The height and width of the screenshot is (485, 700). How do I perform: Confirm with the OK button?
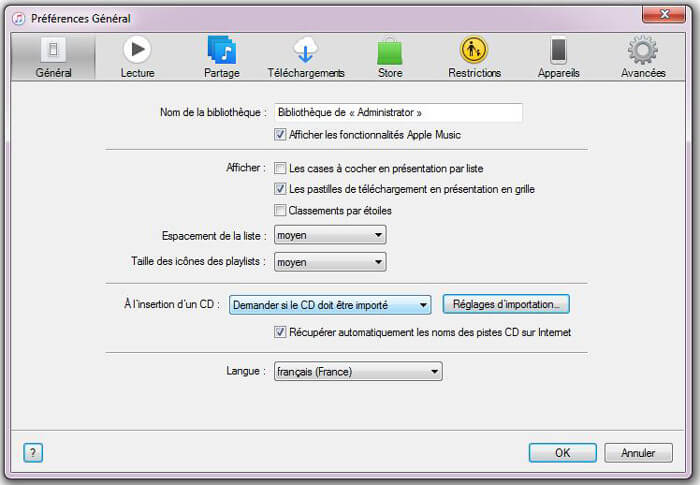(x=562, y=453)
